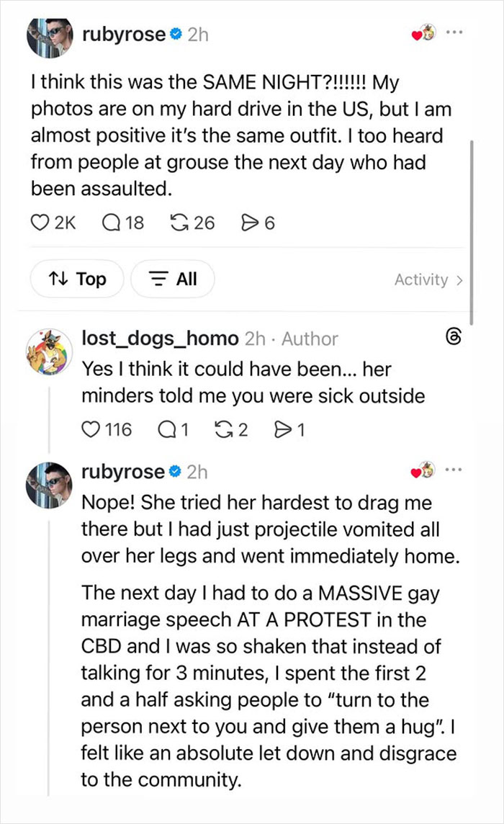Toggle the Top sort order for replies

(x=76, y=279)
